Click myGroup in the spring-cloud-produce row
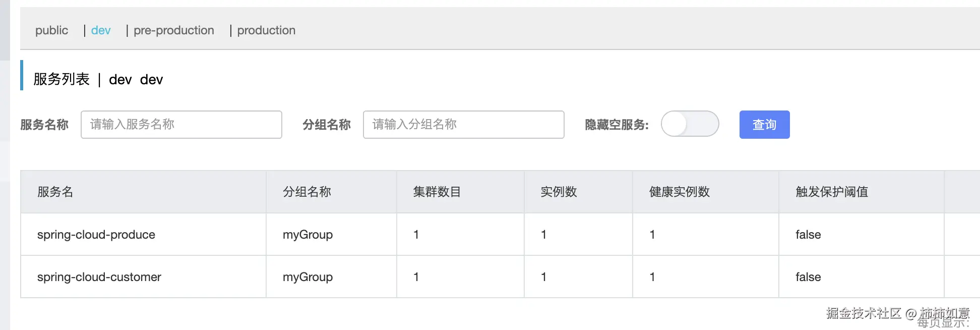980x330 pixels. click(308, 235)
